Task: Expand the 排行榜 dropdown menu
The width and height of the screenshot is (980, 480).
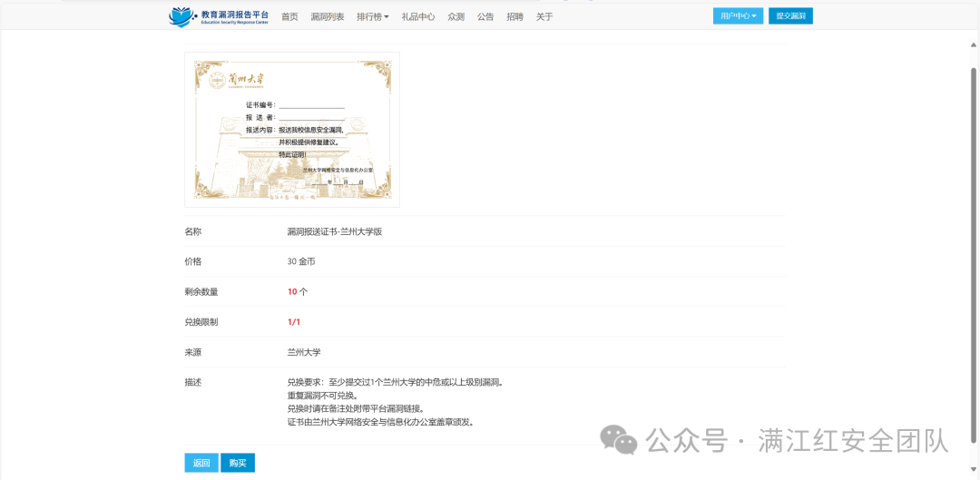Action: [x=373, y=17]
